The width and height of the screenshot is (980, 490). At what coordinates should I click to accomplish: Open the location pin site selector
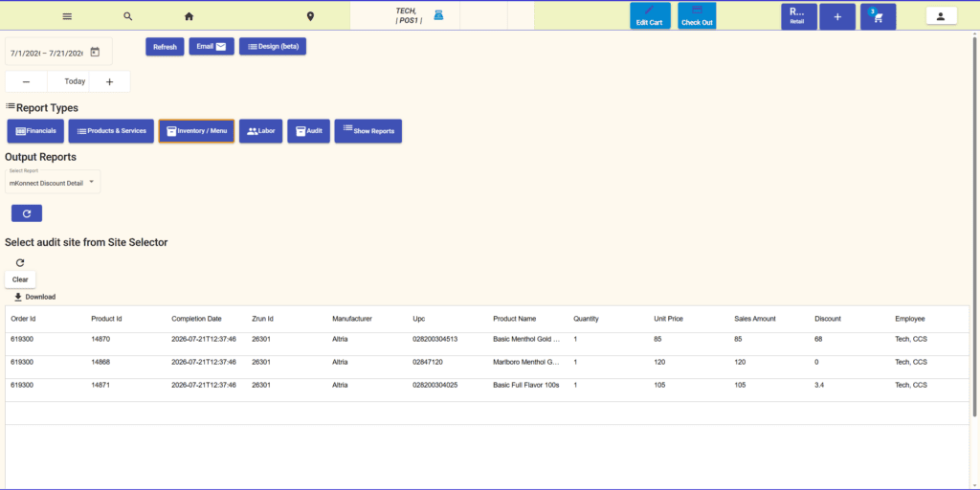311,16
